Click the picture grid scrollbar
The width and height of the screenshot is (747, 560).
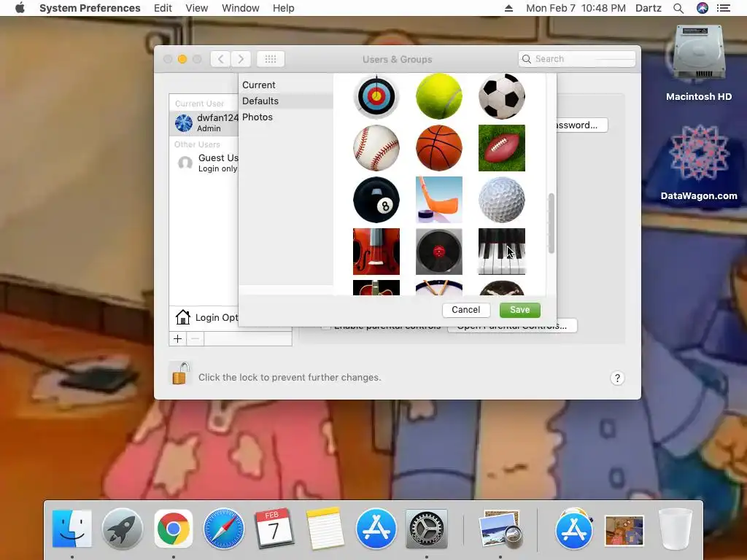point(551,223)
